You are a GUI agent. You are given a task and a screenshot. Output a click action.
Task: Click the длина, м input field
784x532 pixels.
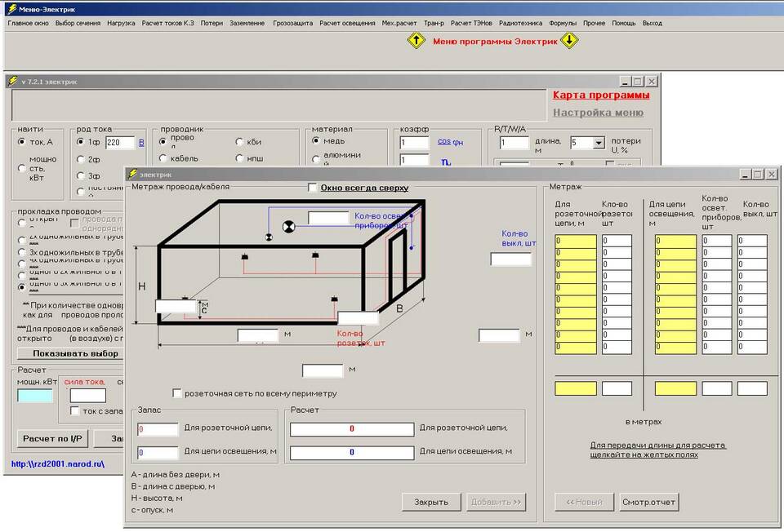click(514, 143)
